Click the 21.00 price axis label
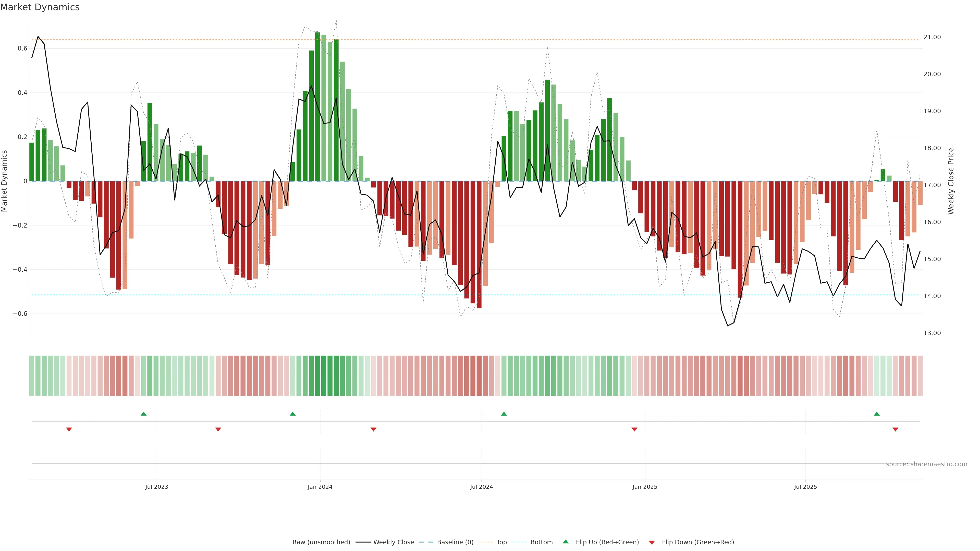Image resolution: width=980 pixels, height=551 pixels. (932, 37)
